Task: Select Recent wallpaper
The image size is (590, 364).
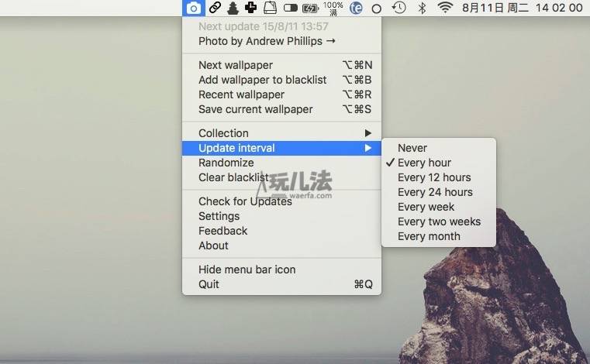Action: tap(282, 94)
